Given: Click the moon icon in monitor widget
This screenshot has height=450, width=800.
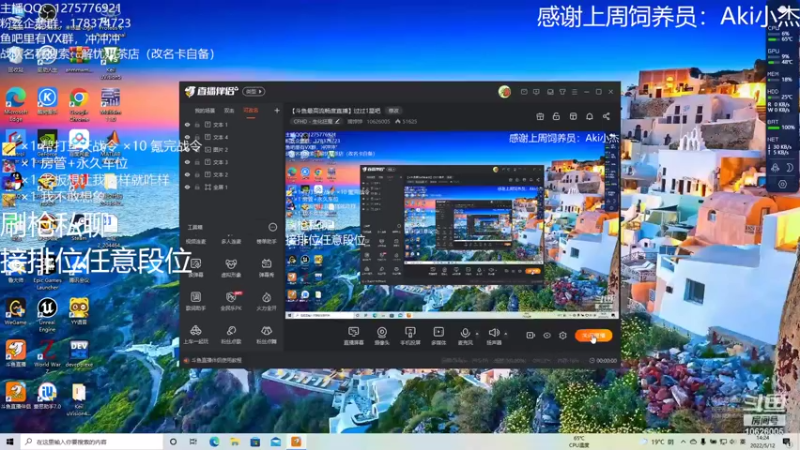Looking at the screenshot, I should 789,167.
